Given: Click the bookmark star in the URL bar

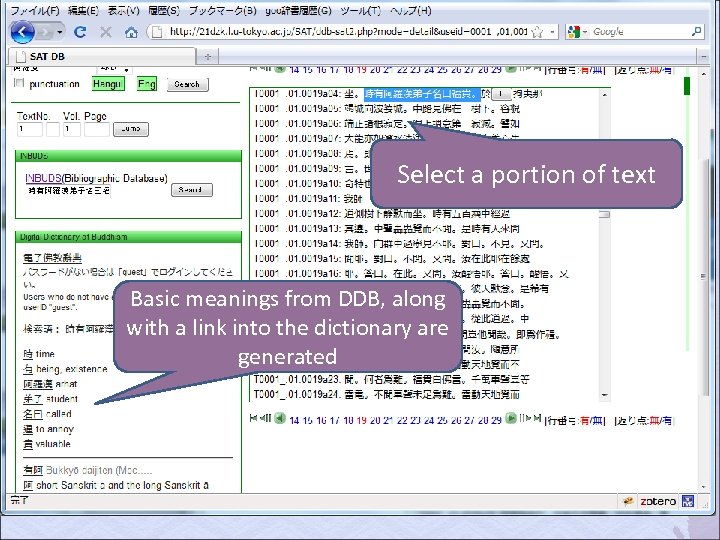Looking at the screenshot, I should coord(537,32).
